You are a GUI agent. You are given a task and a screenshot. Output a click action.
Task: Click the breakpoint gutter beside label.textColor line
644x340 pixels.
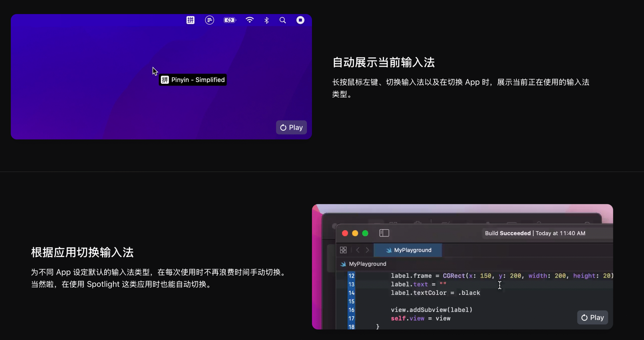pyautogui.click(x=357, y=293)
